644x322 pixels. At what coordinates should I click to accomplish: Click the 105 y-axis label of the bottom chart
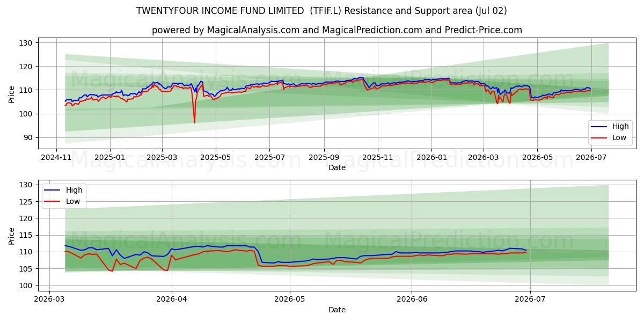(26, 268)
